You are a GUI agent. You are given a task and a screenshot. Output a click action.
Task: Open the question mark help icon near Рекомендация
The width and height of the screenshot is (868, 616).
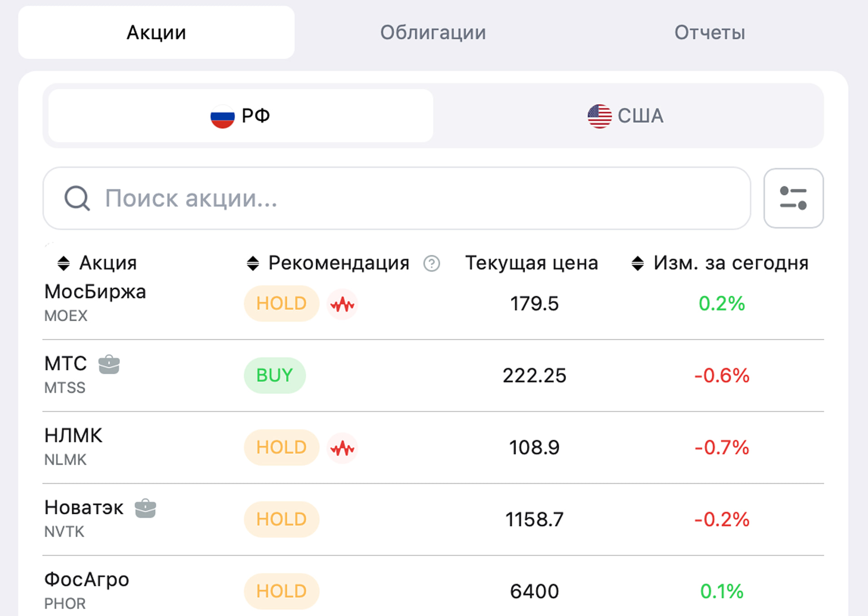coord(432,263)
